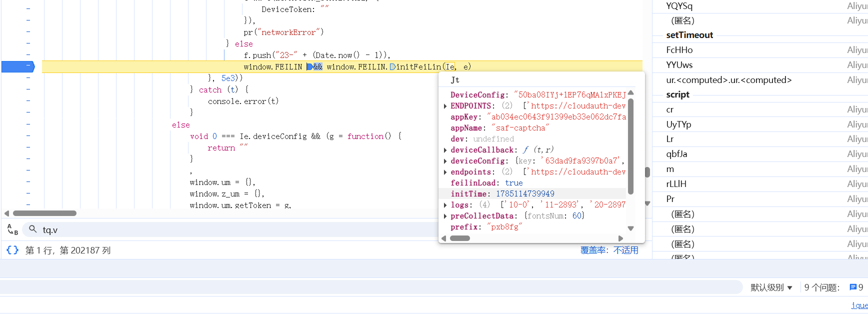This screenshot has height=317, width=868.
Task: Expand the ENDPOINTS property
Action: pyautogui.click(x=445, y=106)
